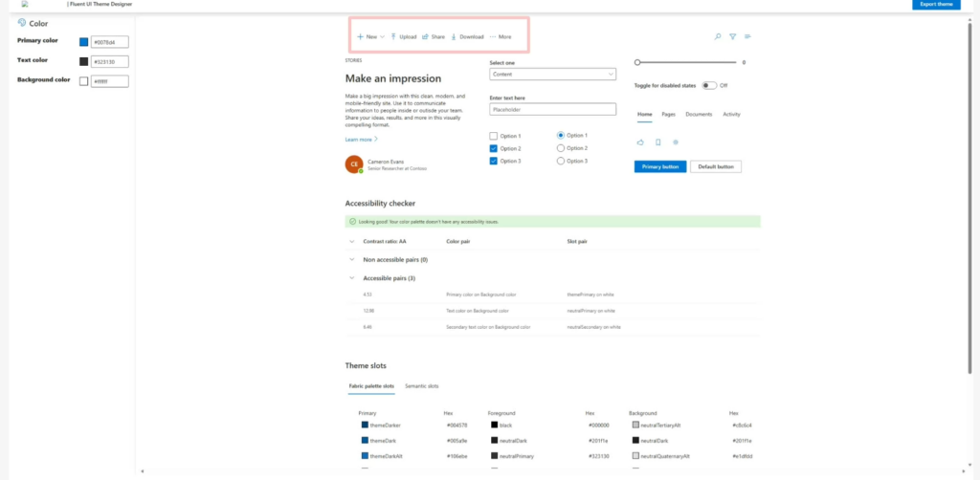Click the sort lines icon

[x=747, y=36]
